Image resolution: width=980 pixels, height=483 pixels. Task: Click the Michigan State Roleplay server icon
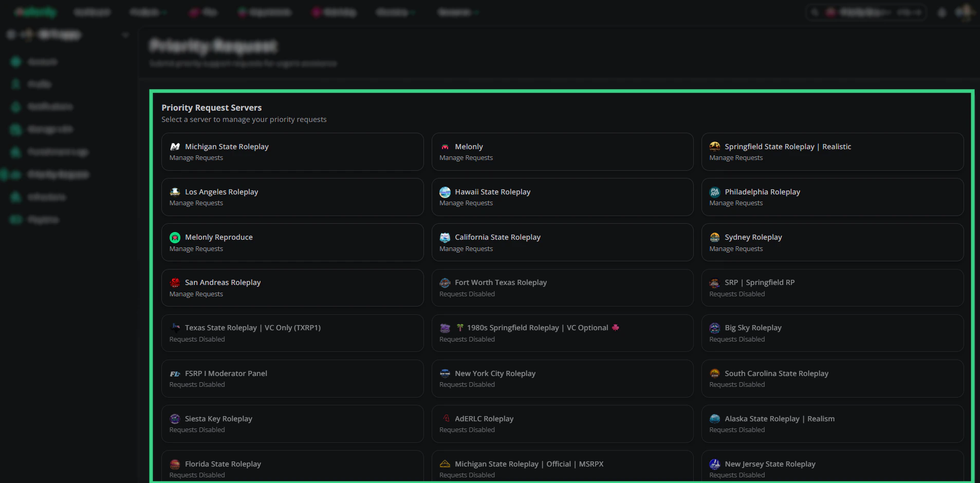click(x=175, y=147)
